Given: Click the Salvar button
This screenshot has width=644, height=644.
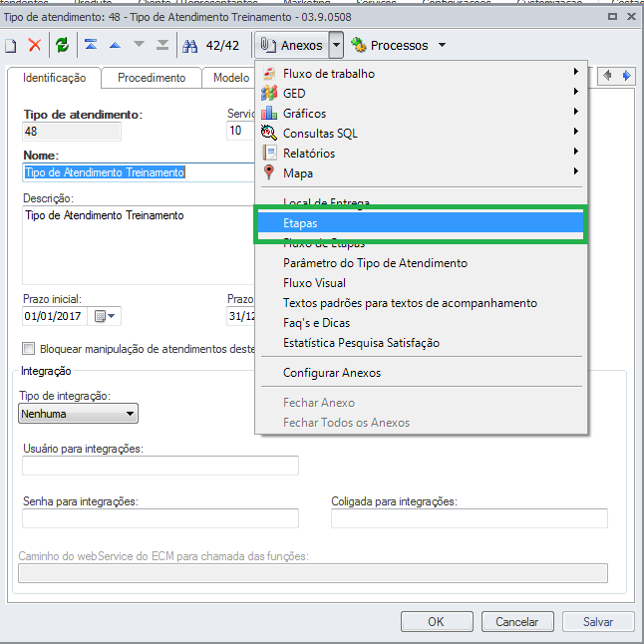Looking at the screenshot, I should [598, 622].
